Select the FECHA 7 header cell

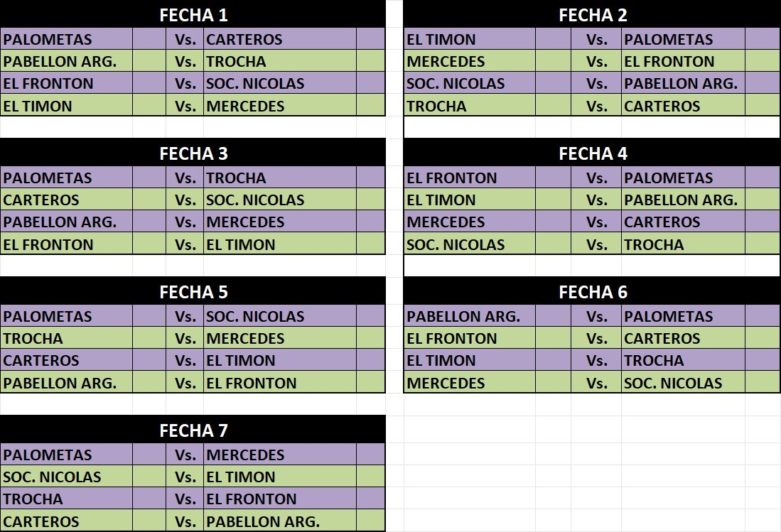[193, 430]
